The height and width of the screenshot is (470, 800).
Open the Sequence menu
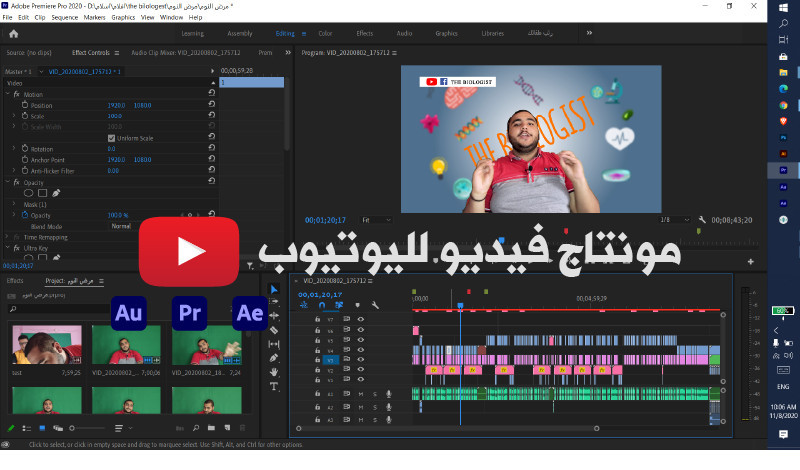pos(64,17)
